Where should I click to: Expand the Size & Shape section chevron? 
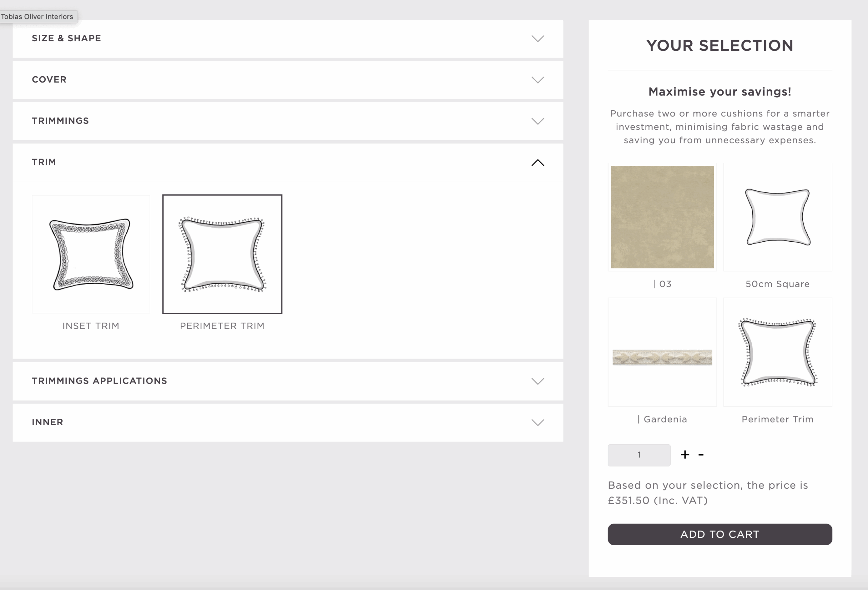pyautogui.click(x=537, y=39)
